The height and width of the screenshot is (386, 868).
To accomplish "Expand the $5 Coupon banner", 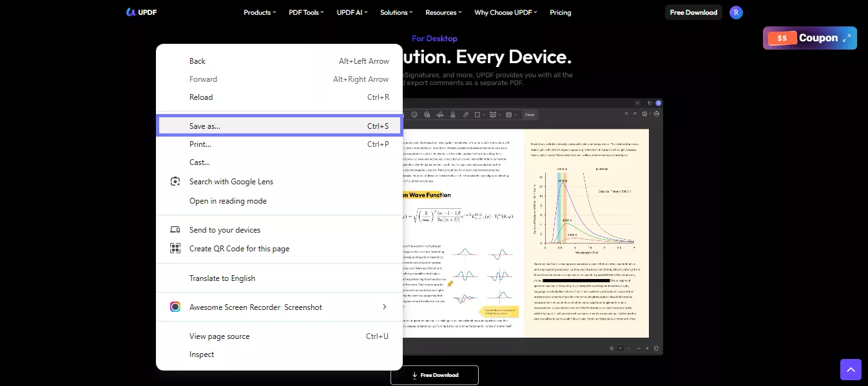I will (847, 38).
